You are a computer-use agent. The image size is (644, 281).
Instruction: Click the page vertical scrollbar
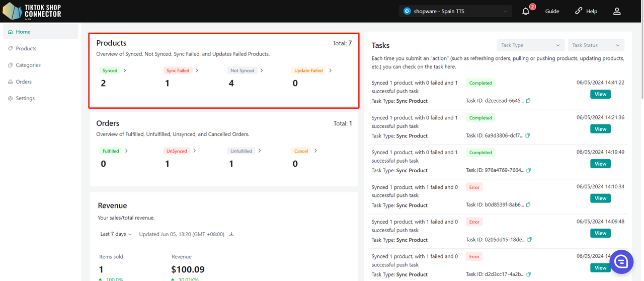coord(641,60)
